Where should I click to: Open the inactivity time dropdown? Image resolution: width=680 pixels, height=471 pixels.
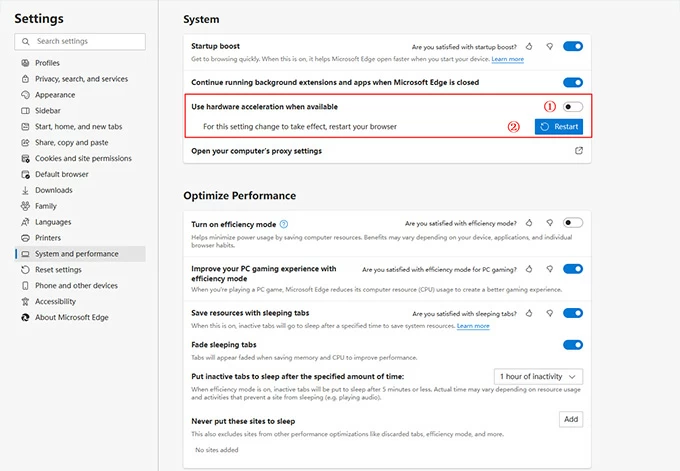click(x=538, y=376)
